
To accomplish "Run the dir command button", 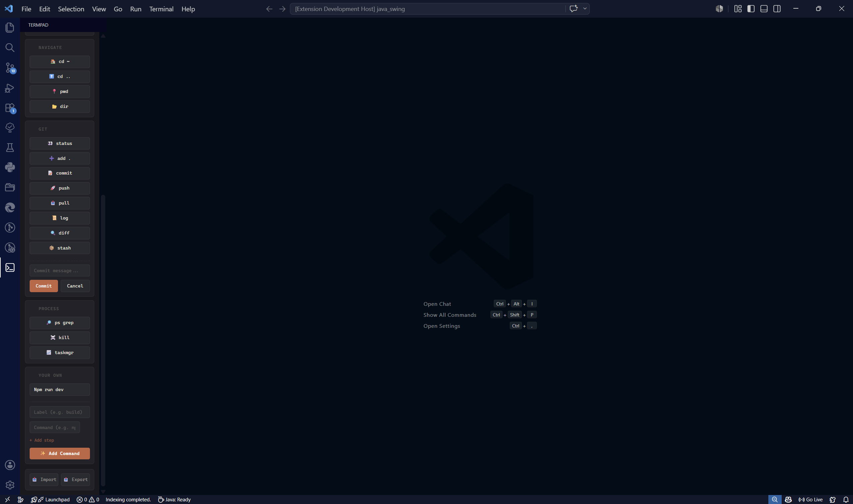I will pyautogui.click(x=60, y=106).
